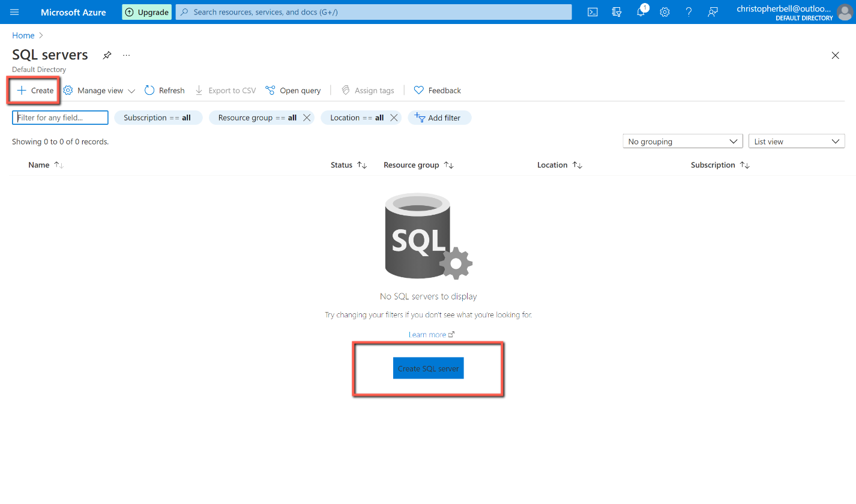Open the Subscription filter pill
The image size is (856, 504).
click(x=158, y=118)
